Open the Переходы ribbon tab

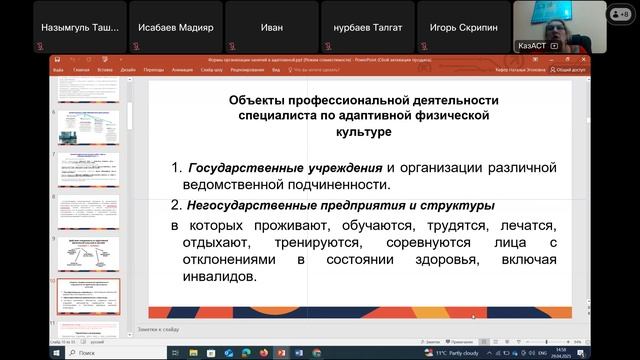(x=153, y=70)
